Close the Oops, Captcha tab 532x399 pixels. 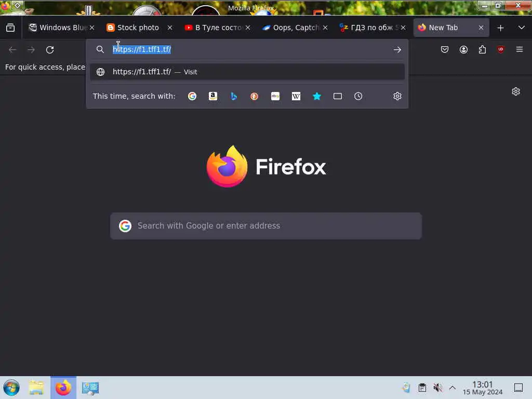click(325, 28)
